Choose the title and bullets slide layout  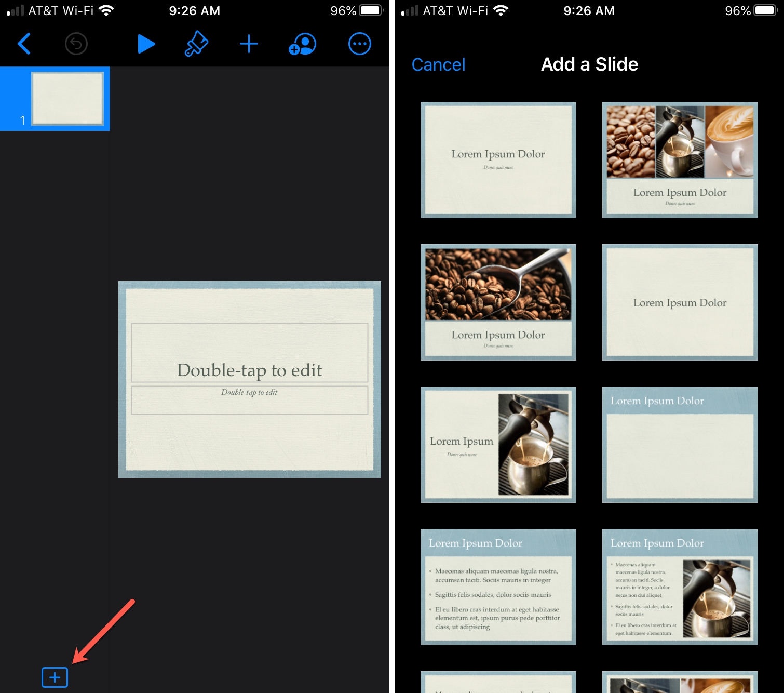coord(498,587)
